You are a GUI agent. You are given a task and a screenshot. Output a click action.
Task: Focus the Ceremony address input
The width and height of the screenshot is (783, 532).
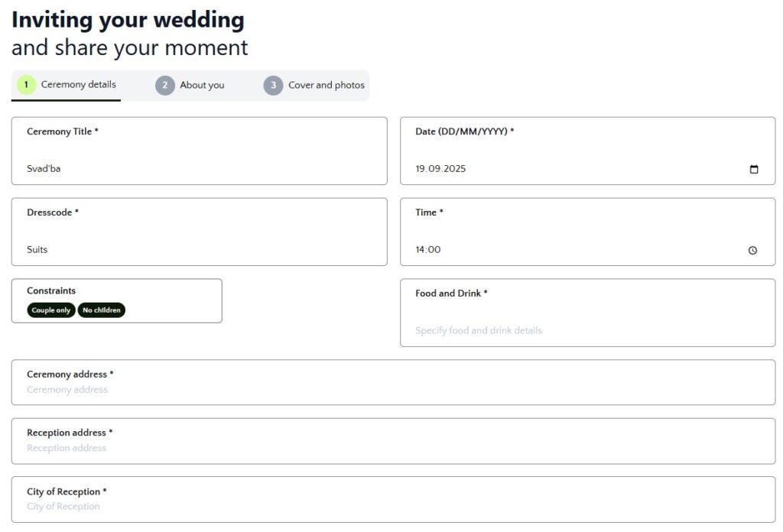point(394,382)
